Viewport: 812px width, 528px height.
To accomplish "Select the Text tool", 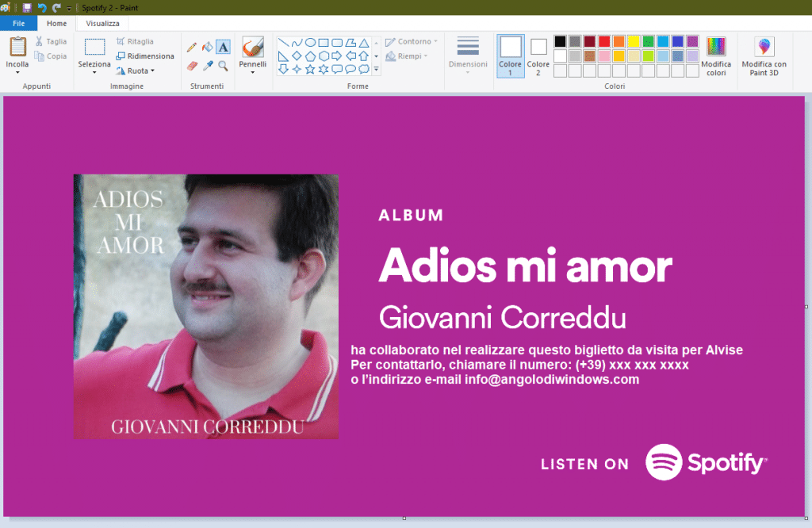I will pyautogui.click(x=223, y=47).
